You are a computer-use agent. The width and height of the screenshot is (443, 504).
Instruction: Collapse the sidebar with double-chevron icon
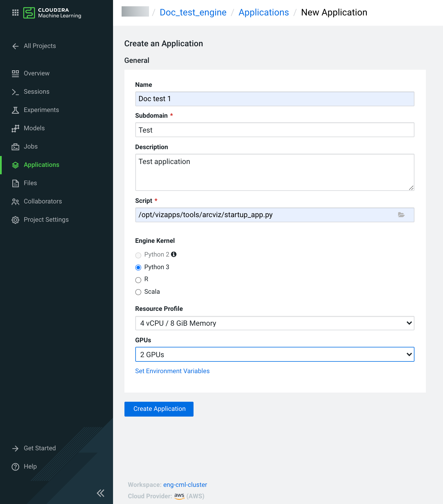click(x=100, y=493)
